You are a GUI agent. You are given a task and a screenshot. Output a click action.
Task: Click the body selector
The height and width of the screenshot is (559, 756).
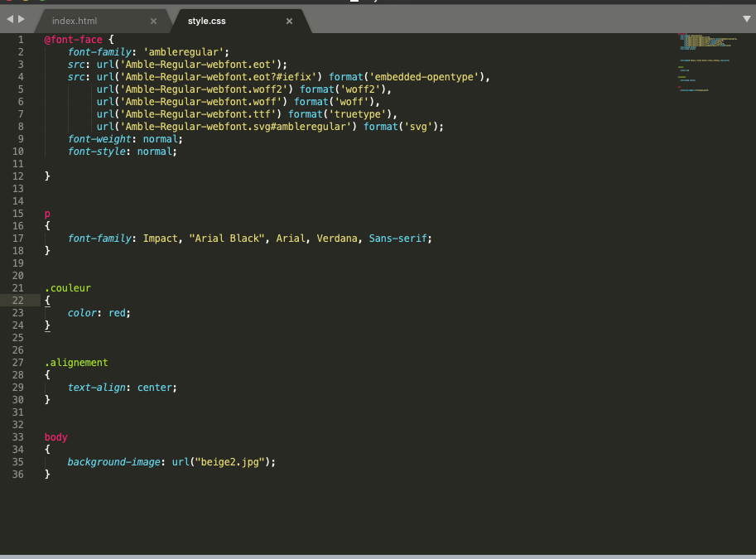click(56, 437)
